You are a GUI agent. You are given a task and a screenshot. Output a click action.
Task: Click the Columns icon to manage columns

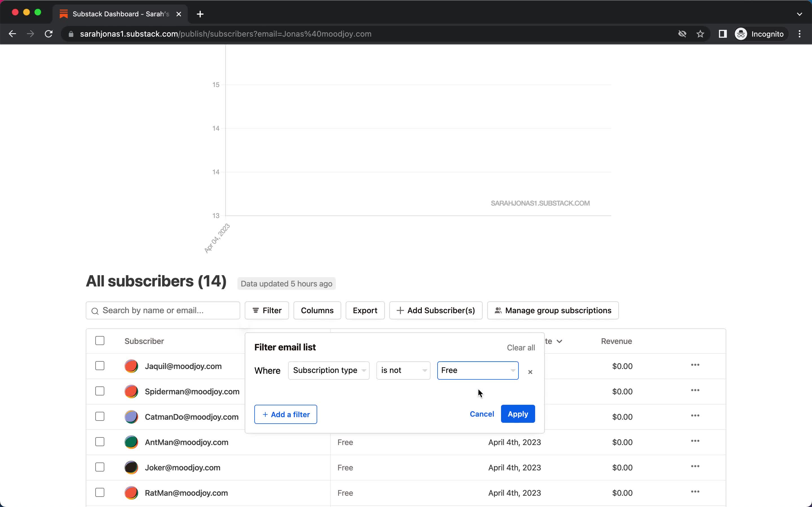coord(317,310)
